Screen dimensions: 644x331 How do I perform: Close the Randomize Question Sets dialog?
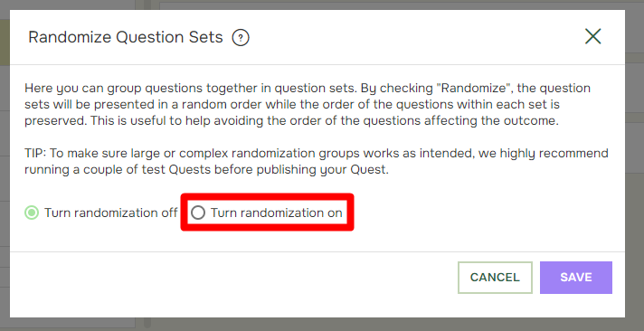click(x=593, y=36)
